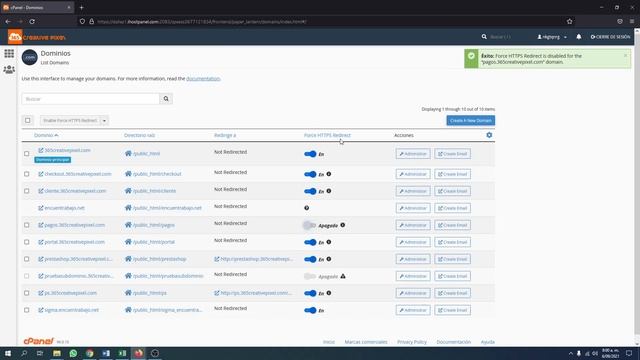Toggle Force HTTPS for checkout.365creativepixel.com
This screenshot has height=360, width=640.
click(x=310, y=174)
